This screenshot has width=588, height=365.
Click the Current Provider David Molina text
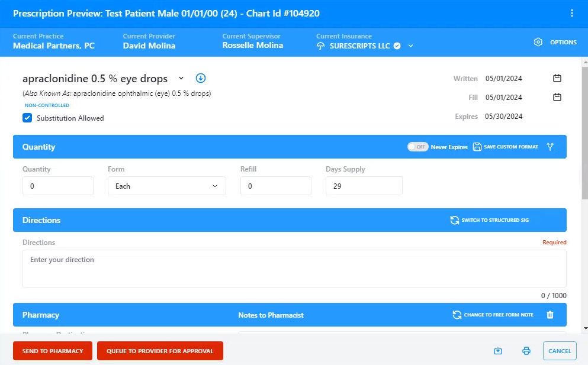[149, 46]
